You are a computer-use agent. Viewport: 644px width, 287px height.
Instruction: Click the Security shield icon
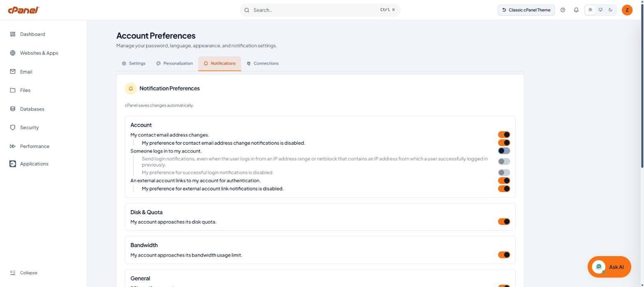pyautogui.click(x=13, y=127)
